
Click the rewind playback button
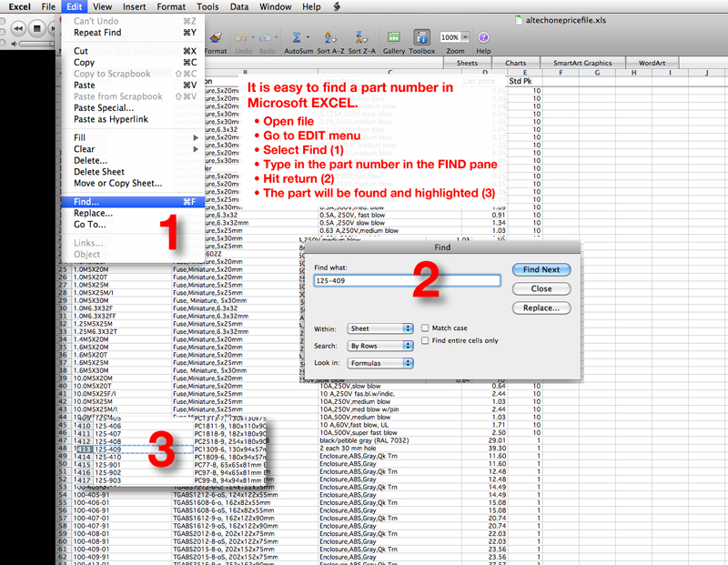[18, 29]
